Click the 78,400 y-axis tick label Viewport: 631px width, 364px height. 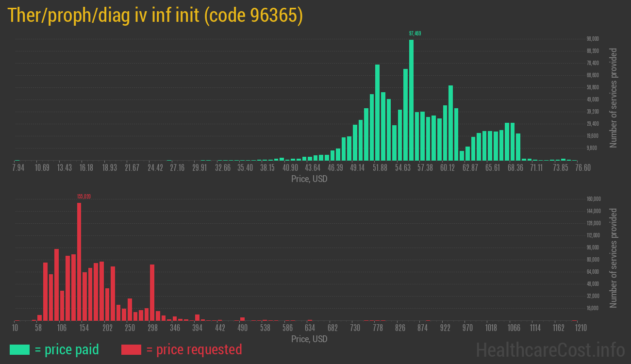593,63
